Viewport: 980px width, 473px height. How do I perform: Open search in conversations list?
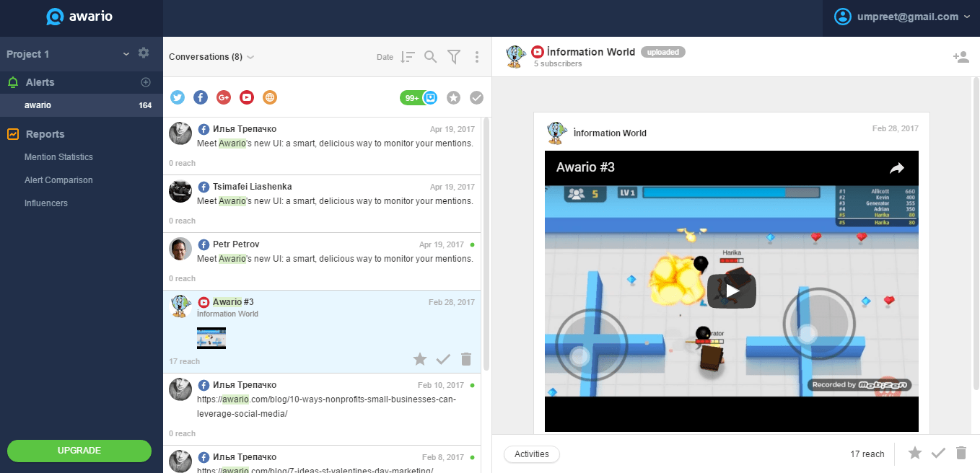tap(431, 57)
